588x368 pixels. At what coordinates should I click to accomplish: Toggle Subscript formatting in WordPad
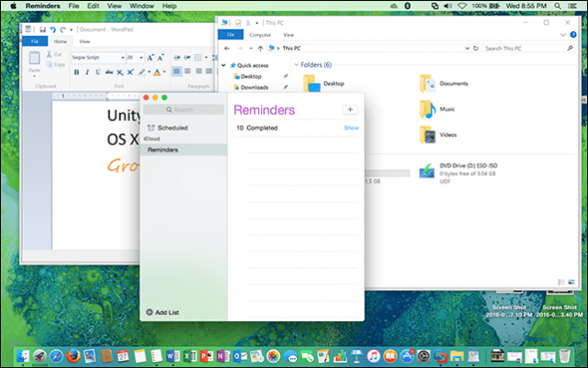click(x=119, y=72)
